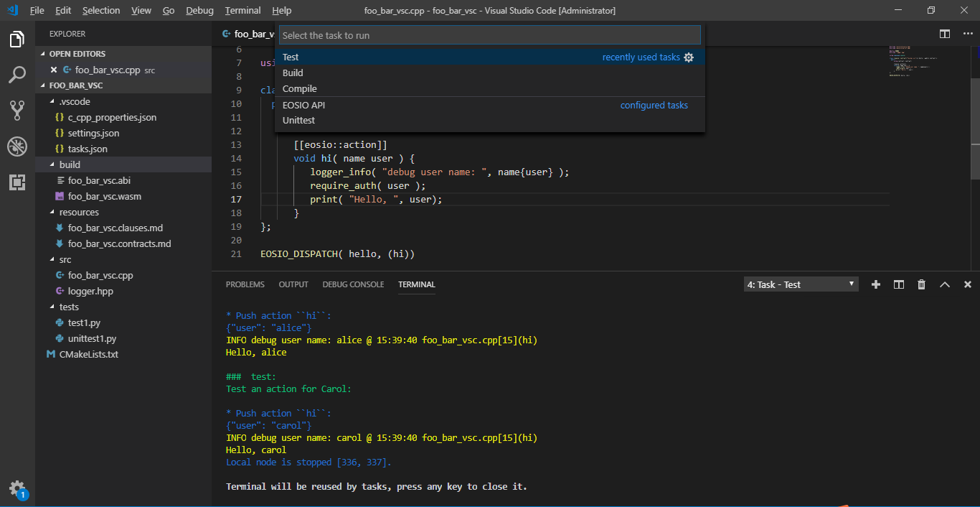This screenshot has height=507, width=980.
Task: Open settings.json file
Action: (123, 133)
